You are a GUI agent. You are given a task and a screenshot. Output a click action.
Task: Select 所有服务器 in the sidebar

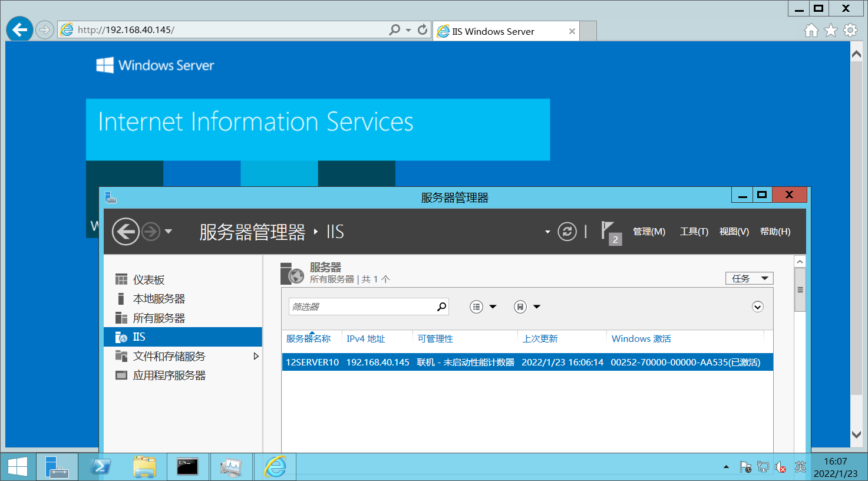183,318
